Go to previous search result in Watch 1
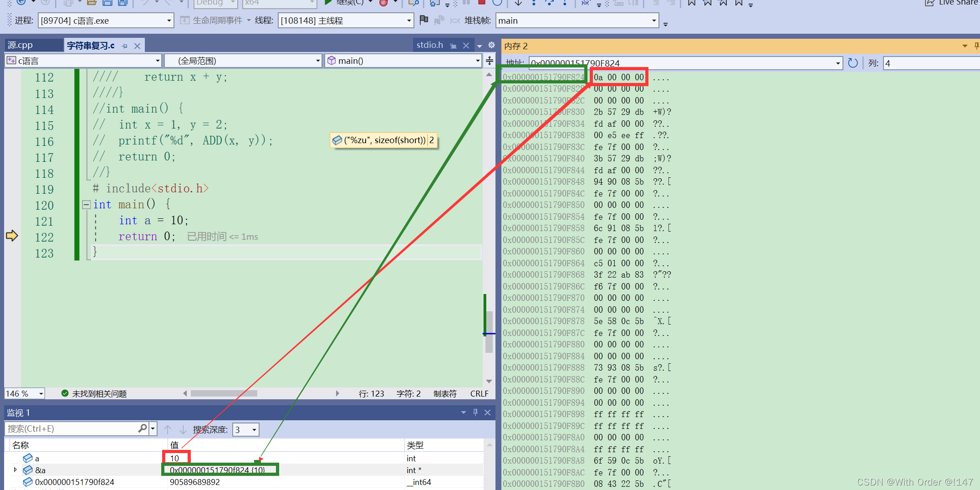The width and height of the screenshot is (980, 490). coord(168,429)
